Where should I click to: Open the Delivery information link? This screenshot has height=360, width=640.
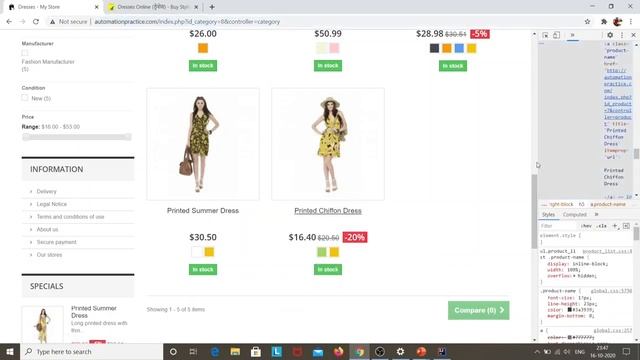coord(47,191)
